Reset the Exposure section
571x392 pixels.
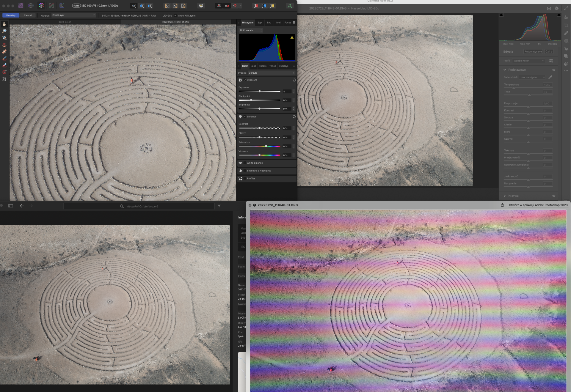[294, 80]
